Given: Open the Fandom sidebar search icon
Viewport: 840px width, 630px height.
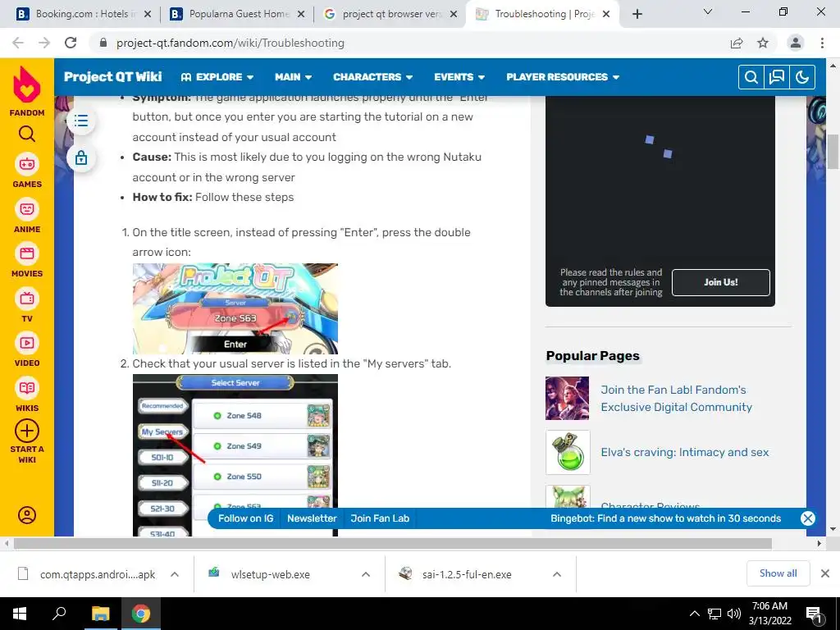Looking at the screenshot, I should pos(27,134).
